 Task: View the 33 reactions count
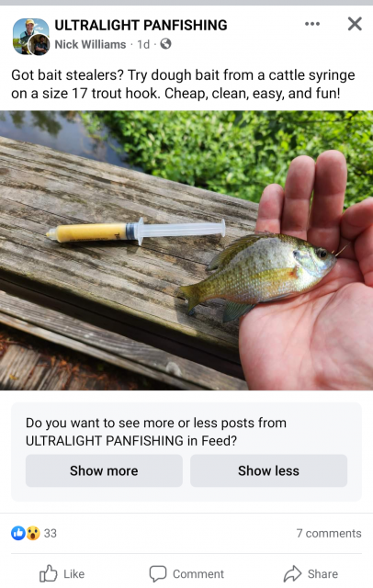(x=51, y=533)
